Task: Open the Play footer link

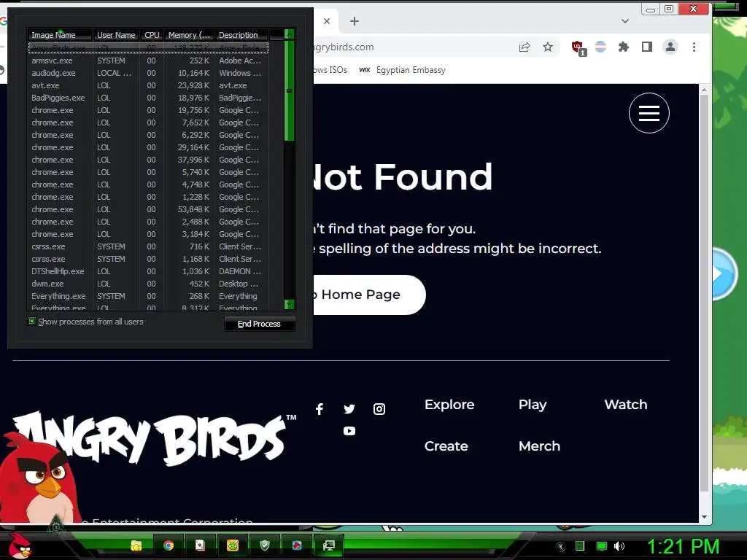Action: [x=533, y=405]
